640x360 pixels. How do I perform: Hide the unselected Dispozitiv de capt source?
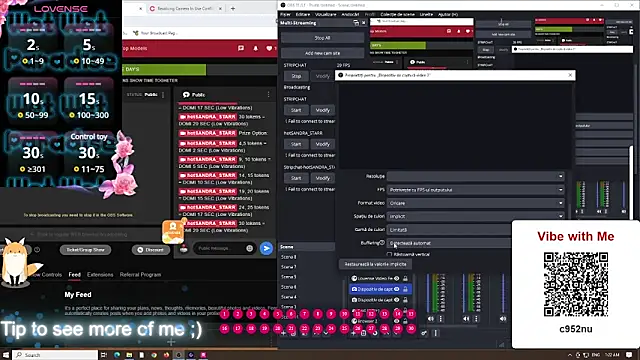[x=396, y=300]
